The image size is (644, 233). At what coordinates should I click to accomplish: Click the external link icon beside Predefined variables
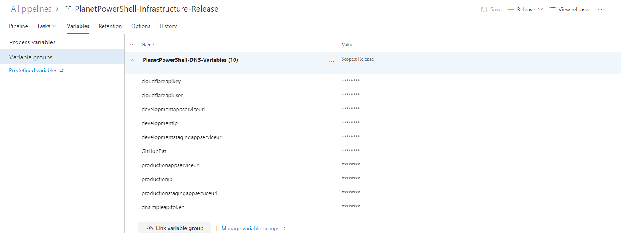coord(61,70)
